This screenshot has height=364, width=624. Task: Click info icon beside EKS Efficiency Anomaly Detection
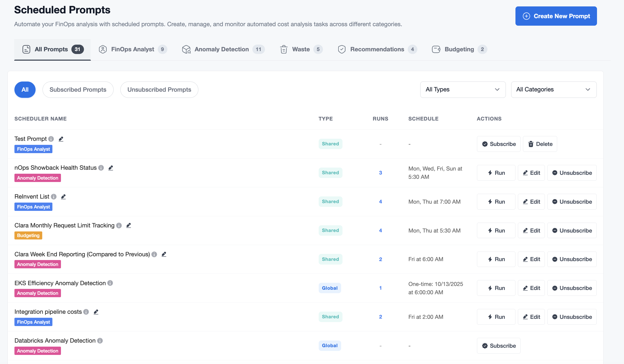[110, 283]
